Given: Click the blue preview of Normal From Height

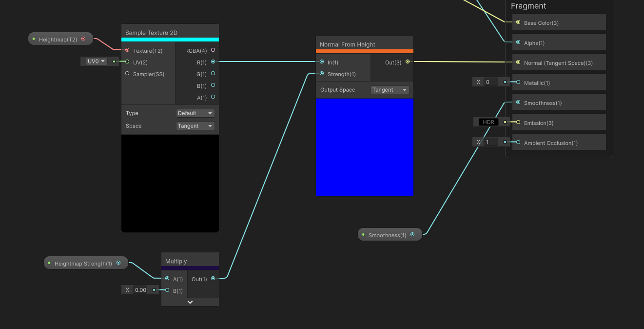Looking at the screenshot, I should [364, 146].
